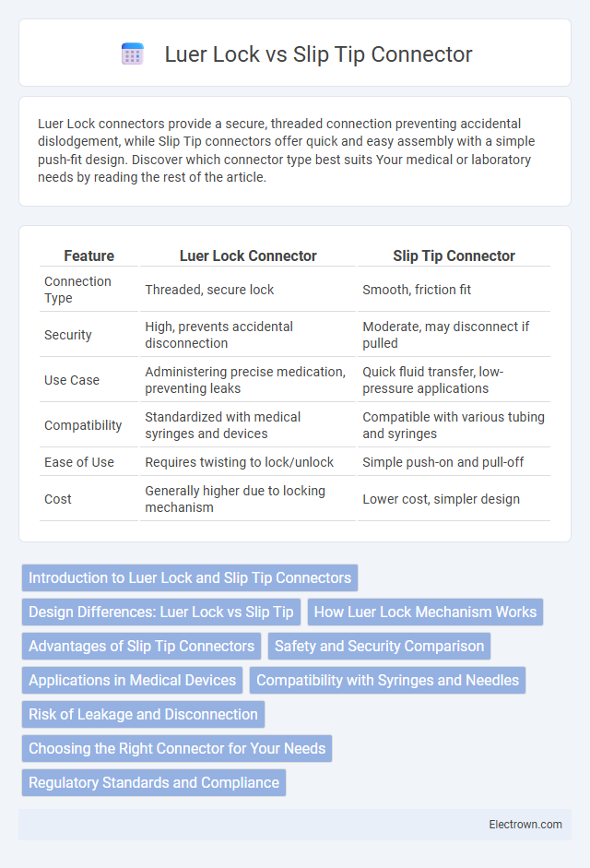Select the Luer Lock Connector column header

[x=248, y=256]
